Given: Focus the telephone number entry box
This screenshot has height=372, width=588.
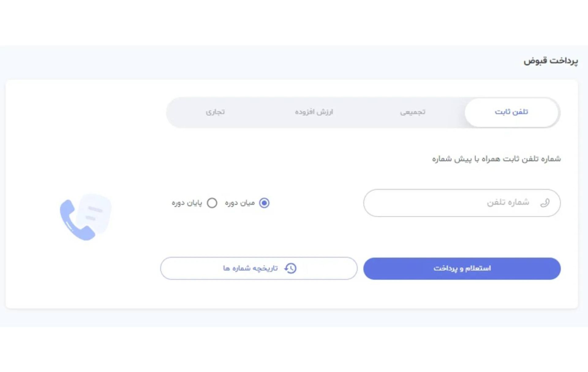Looking at the screenshot, I should click(459, 203).
